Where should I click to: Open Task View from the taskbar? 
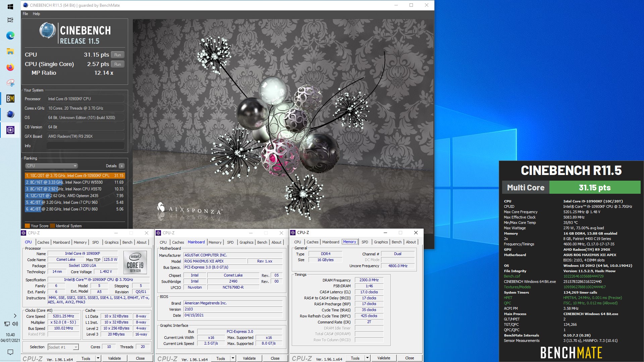coord(10,20)
